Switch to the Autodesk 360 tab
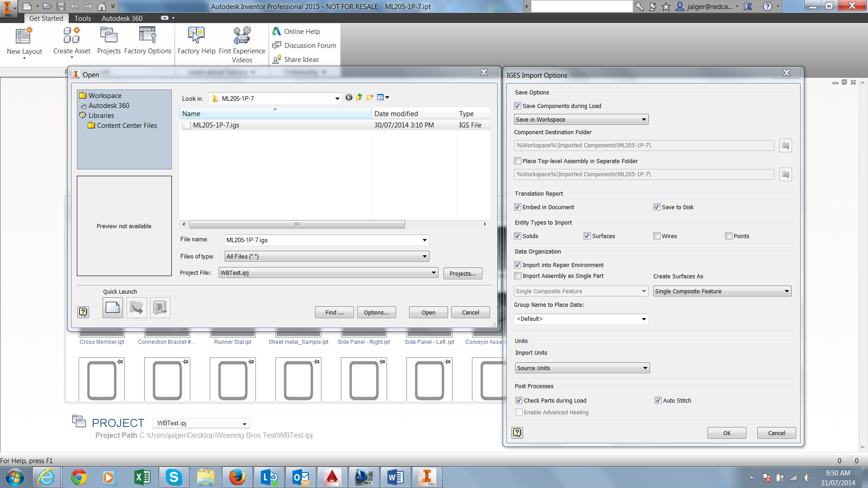 122,19
